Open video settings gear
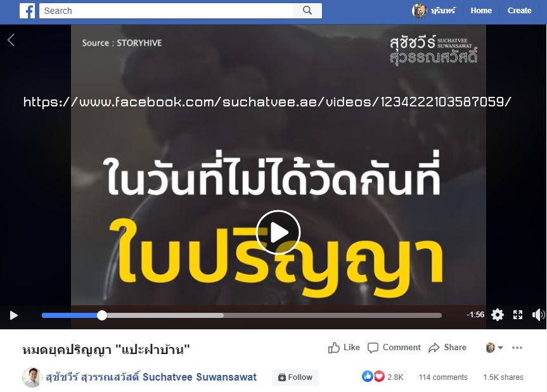 pos(498,315)
